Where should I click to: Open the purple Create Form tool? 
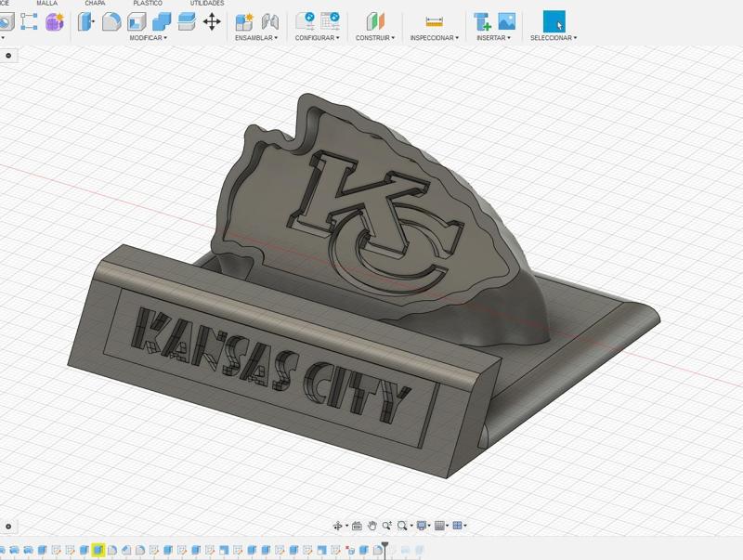click(55, 21)
